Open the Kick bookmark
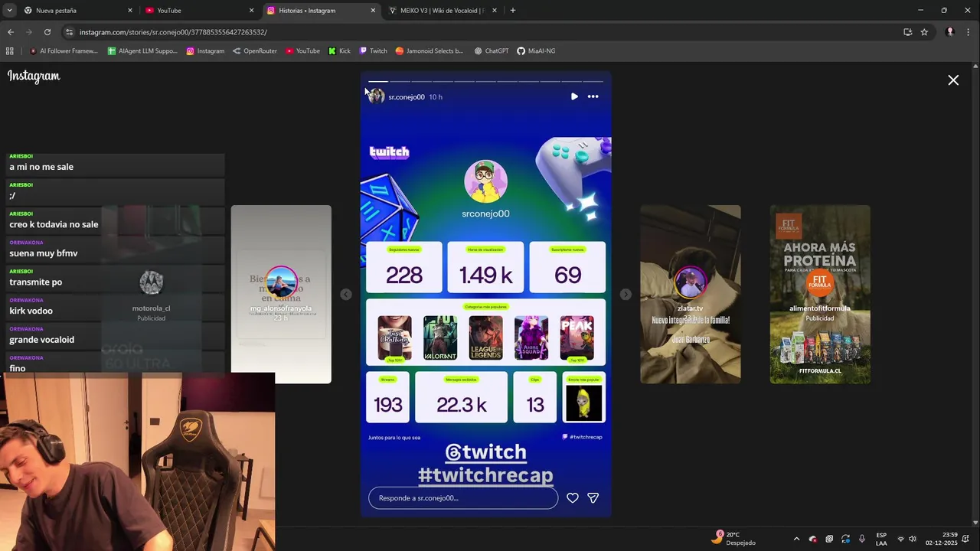 [339, 51]
